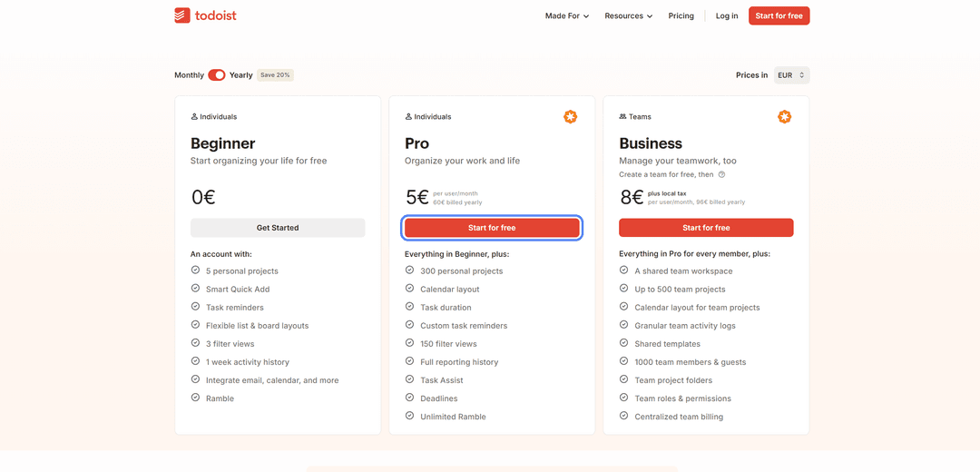The height and width of the screenshot is (472, 980).
Task: Click the check icon beside 'Deadlines'
Action: click(409, 397)
